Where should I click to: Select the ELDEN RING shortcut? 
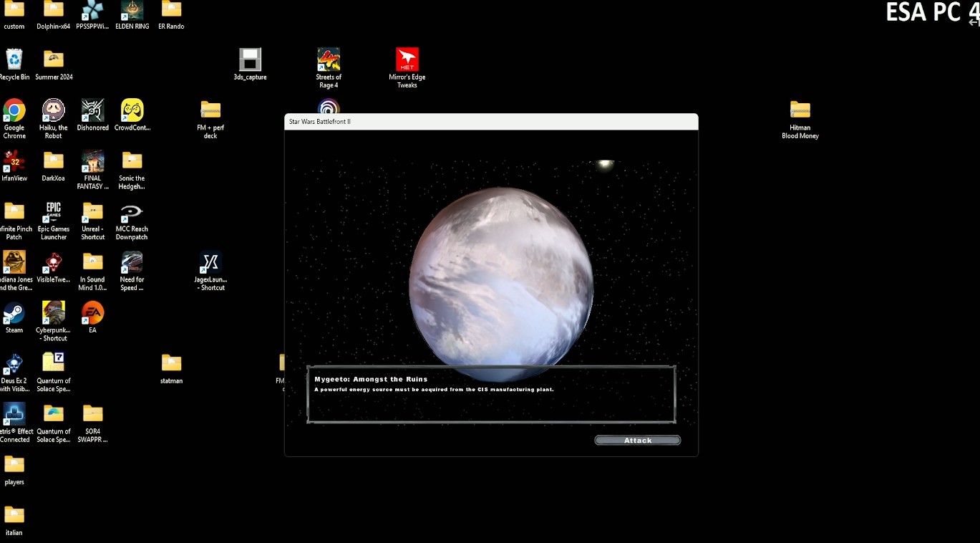(x=132, y=10)
